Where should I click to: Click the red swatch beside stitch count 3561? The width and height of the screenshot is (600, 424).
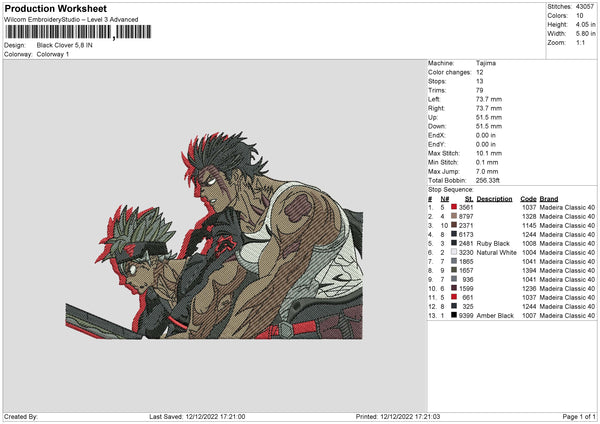coord(454,207)
